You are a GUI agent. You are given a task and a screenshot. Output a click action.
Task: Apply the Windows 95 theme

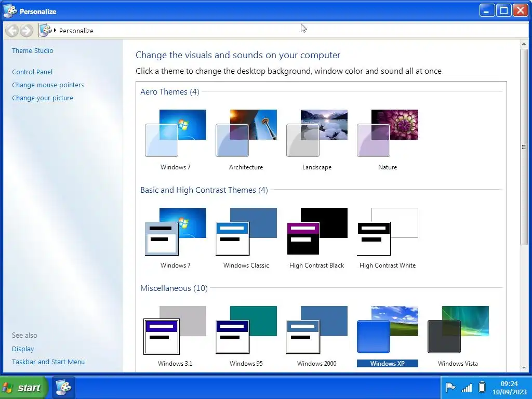tap(246, 330)
